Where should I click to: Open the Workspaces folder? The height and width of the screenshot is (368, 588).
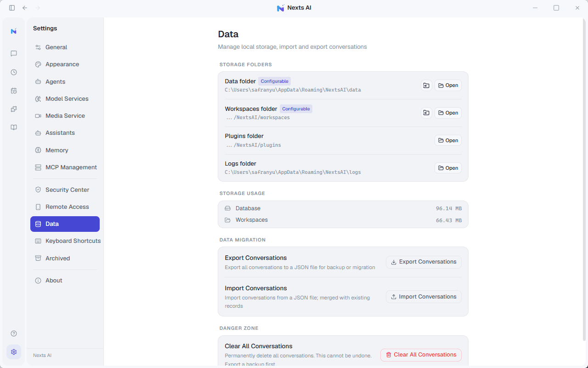click(448, 113)
